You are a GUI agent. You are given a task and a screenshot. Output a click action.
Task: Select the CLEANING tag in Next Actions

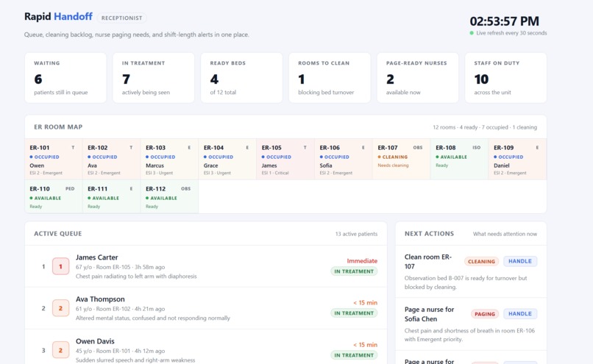tap(481, 261)
